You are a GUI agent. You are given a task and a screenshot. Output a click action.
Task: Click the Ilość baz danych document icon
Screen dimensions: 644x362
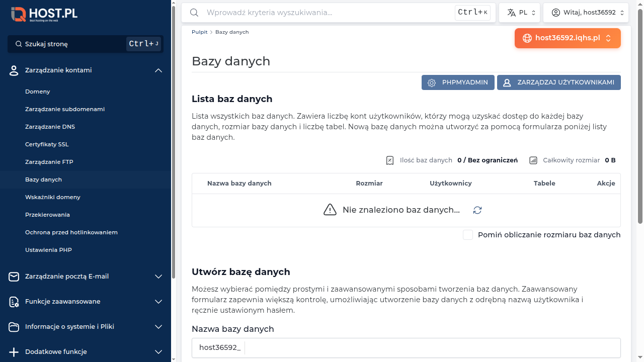coord(390,160)
